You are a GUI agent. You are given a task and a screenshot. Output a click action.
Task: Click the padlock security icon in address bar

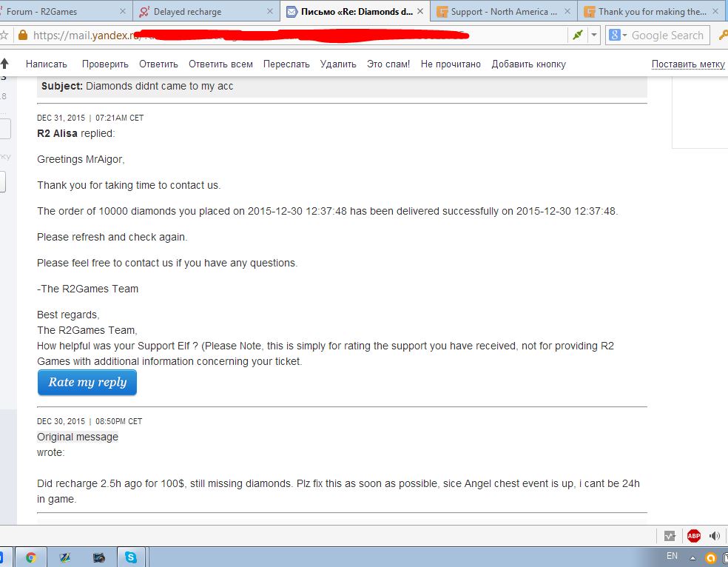[22, 36]
